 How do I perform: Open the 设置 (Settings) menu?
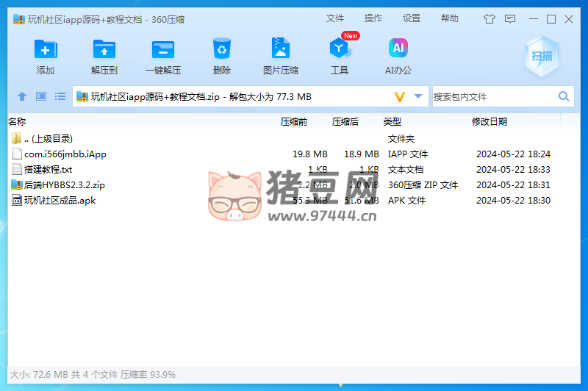412,18
